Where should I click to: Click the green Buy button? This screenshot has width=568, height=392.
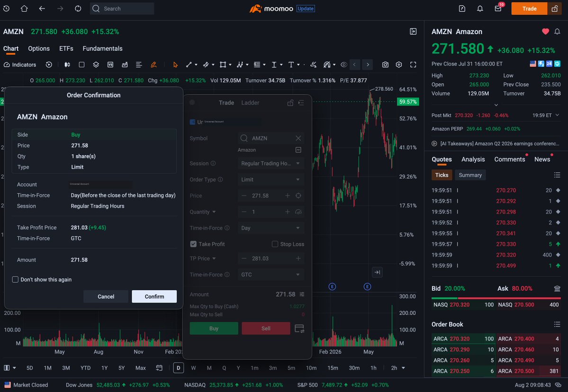tap(214, 328)
